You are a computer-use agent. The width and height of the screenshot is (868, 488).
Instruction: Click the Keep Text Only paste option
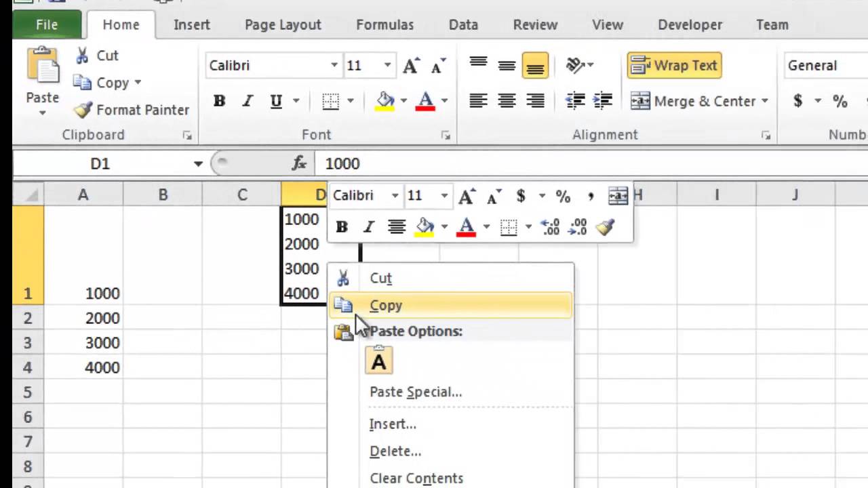point(379,360)
